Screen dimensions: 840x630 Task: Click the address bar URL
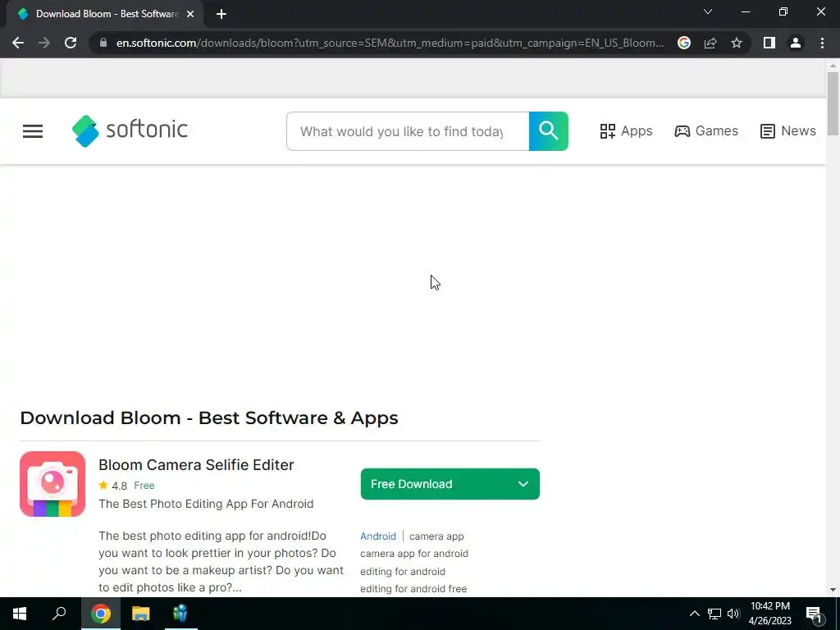[390, 43]
